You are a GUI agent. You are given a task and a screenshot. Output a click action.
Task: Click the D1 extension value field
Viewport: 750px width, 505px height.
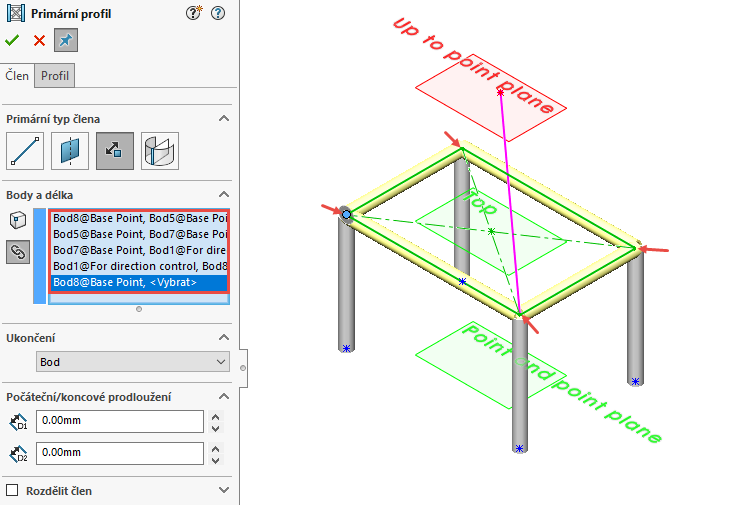120,421
